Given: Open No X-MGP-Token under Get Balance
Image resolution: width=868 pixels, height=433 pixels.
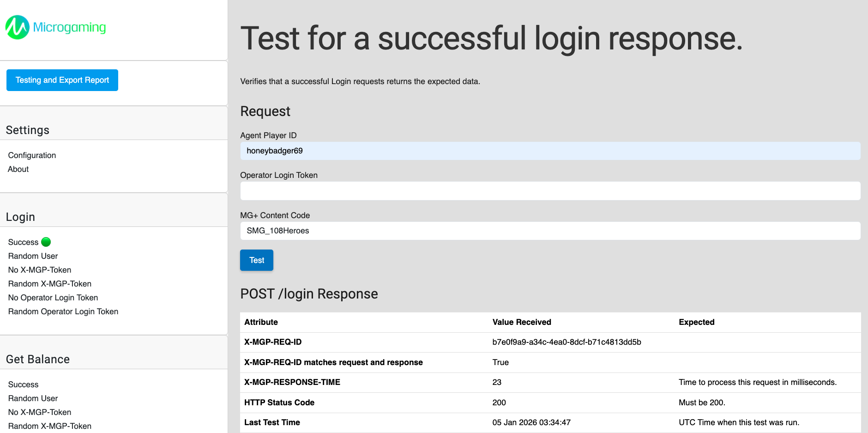Looking at the screenshot, I should tap(39, 412).
